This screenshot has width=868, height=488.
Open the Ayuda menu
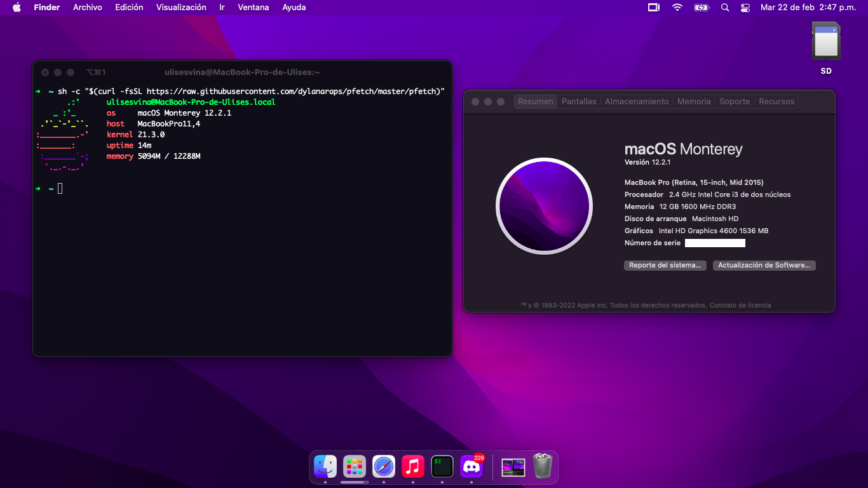pos(294,8)
